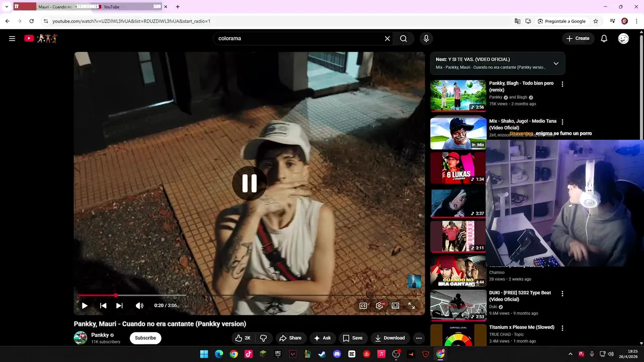The height and width of the screenshot is (362, 644).
Task: Toggle closed captions on the player
Action: pyautogui.click(x=363, y=306)
